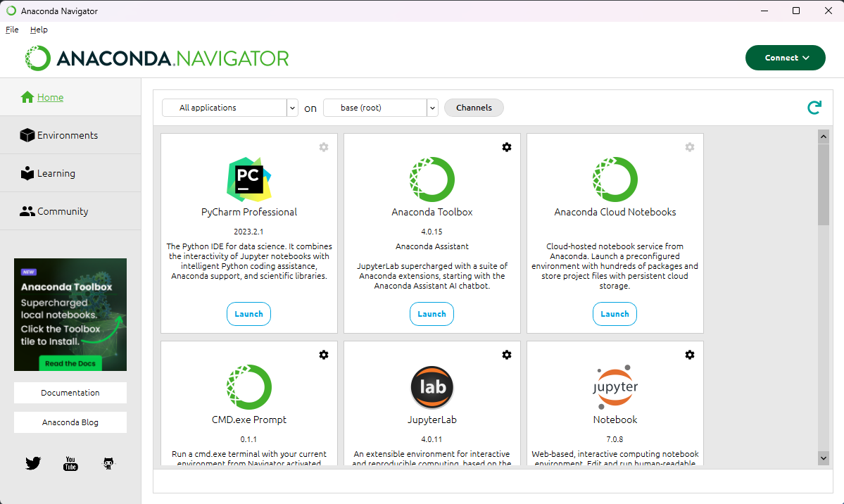Click the CMD.exe Prompt logo
The image size is (844, 504).
248,387
